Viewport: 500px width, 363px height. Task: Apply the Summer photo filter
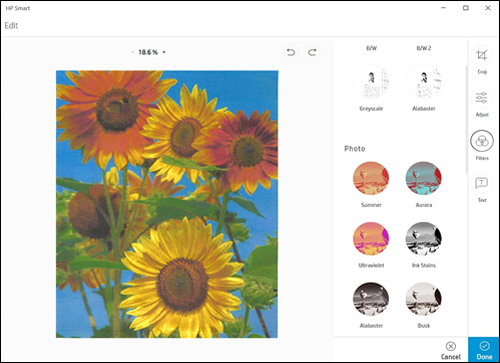pos(371,178)
